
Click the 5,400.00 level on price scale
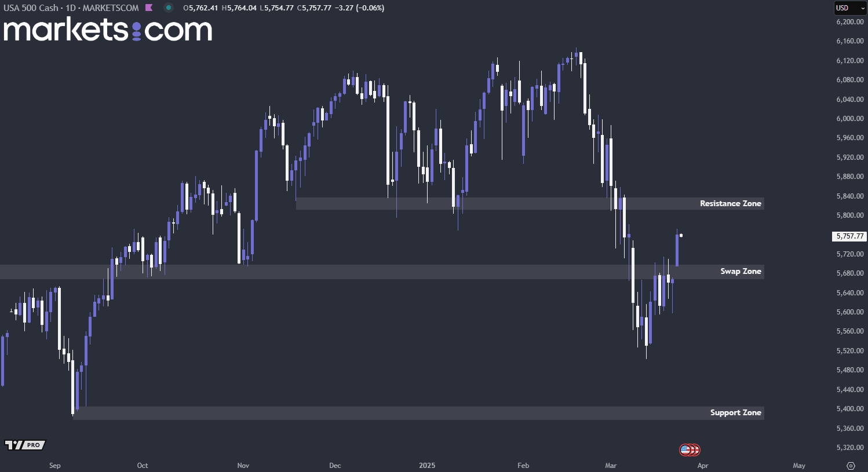[849, 409]
